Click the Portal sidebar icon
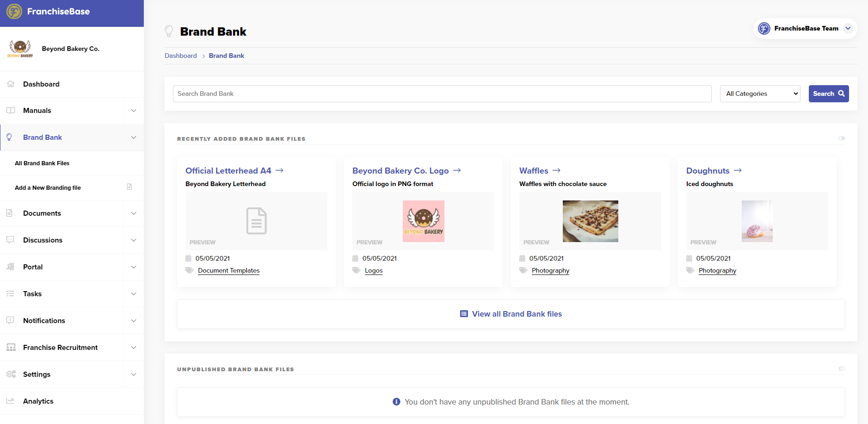 pyautogui.click(x=11, y=267)
